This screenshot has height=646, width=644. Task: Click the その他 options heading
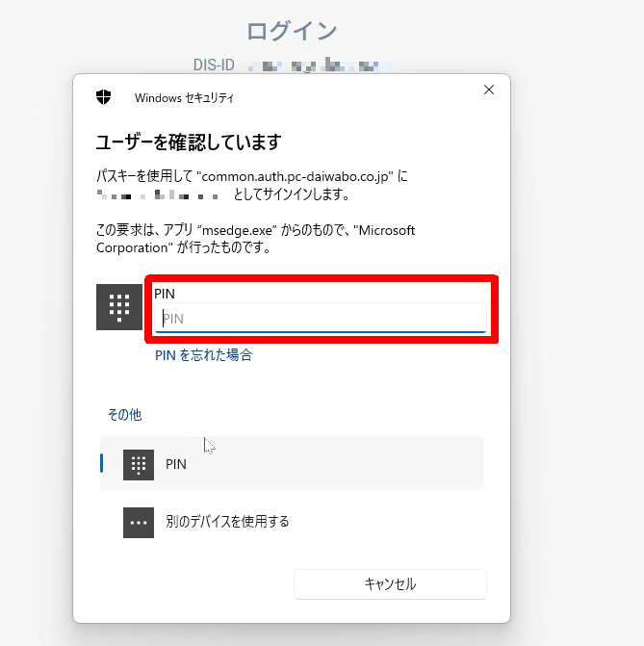click(x=124, y=415)
